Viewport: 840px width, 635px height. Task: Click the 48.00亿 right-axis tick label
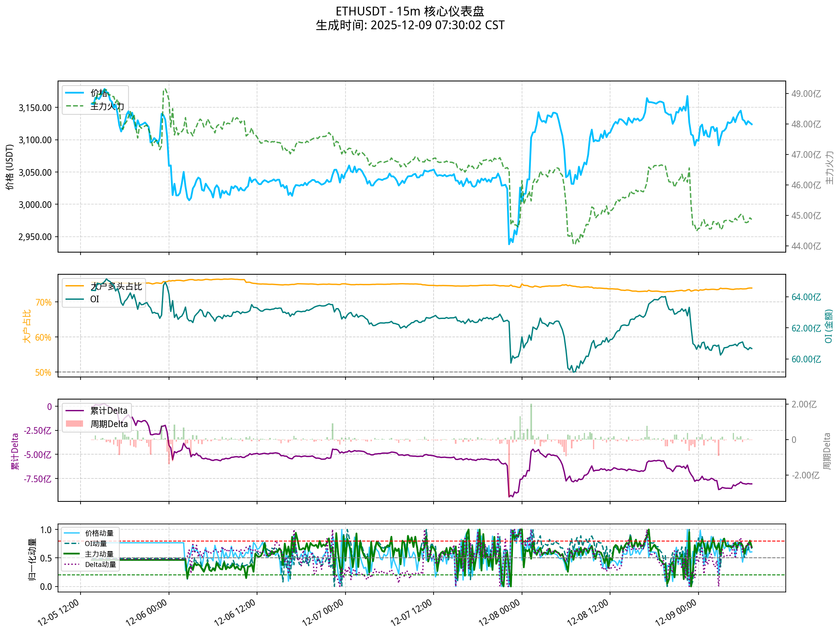(x=806, y=124)
